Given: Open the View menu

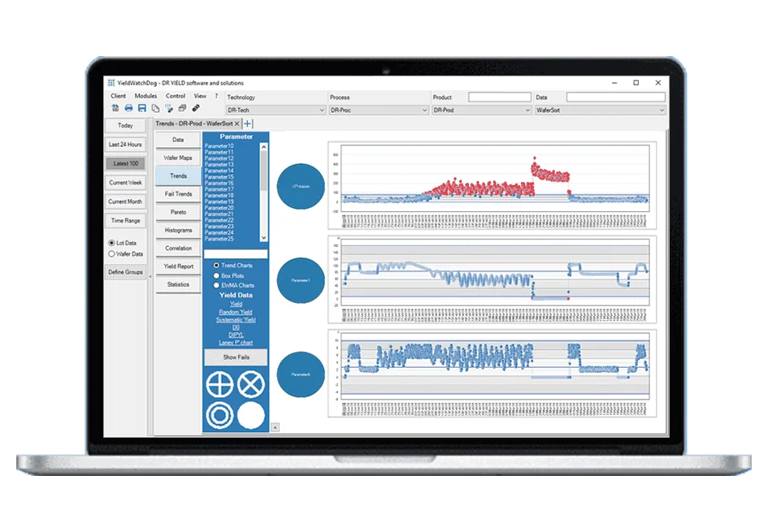Looking at the screenshot, I should click(200, 96).
